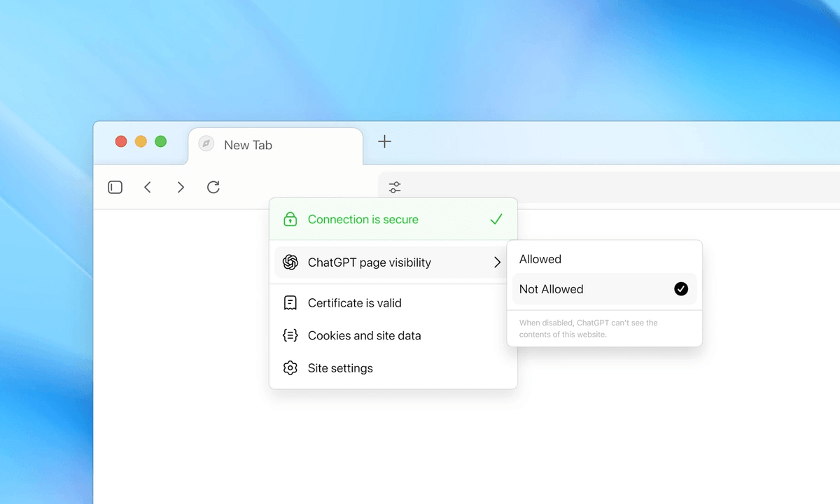The height and width of the screenshot is (504, 840).
Task: Toggle the sidebar with the leftmost toolbar icon
Action: (x=115, y=187)
